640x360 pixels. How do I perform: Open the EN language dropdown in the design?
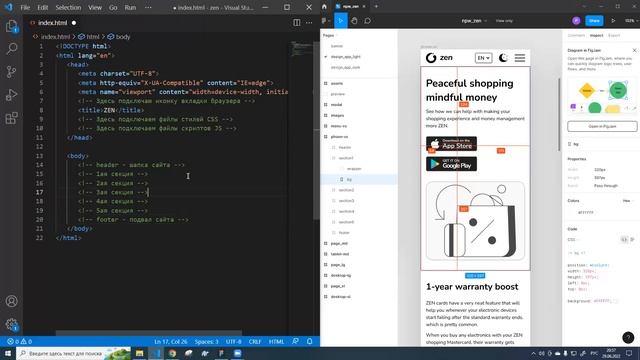(484, 58)
